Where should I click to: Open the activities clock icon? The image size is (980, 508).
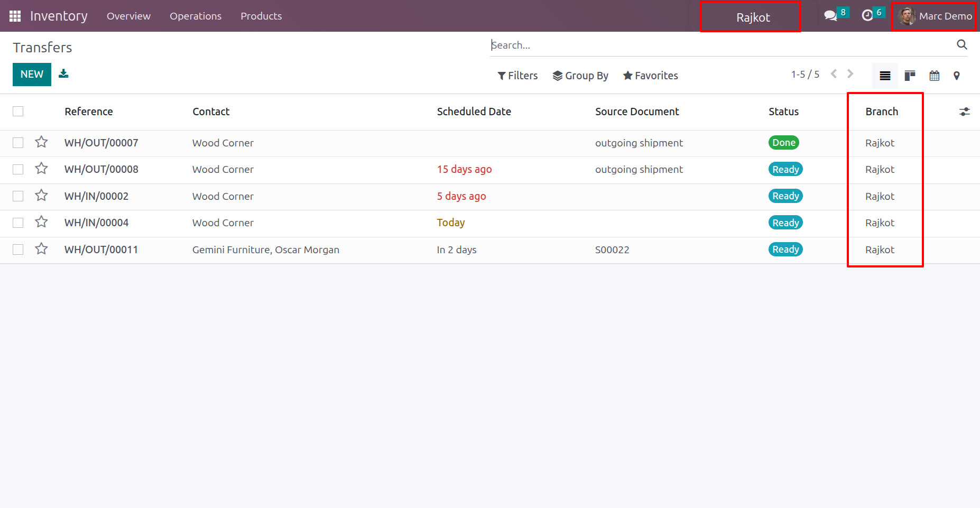pos(867,16)
